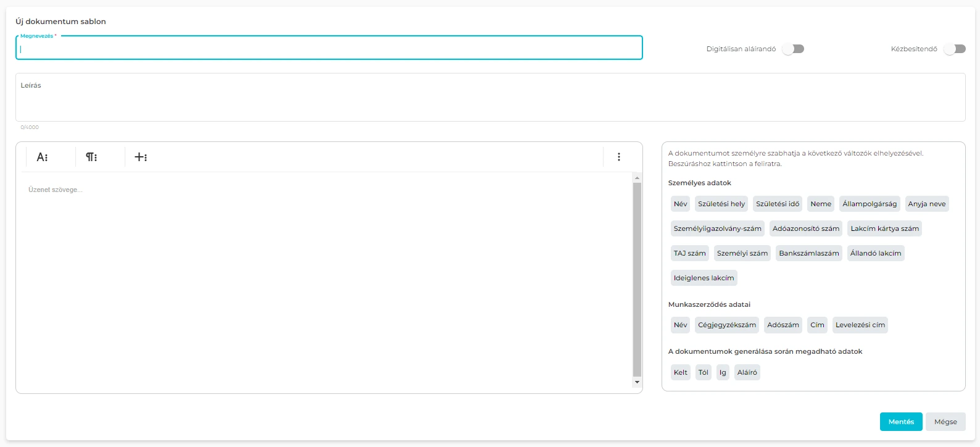Click the scrollbar down arrow in editor
Image resolution: width=980 pixels, height=447 pixels.
pyautogui.click(x=637, y=382)
